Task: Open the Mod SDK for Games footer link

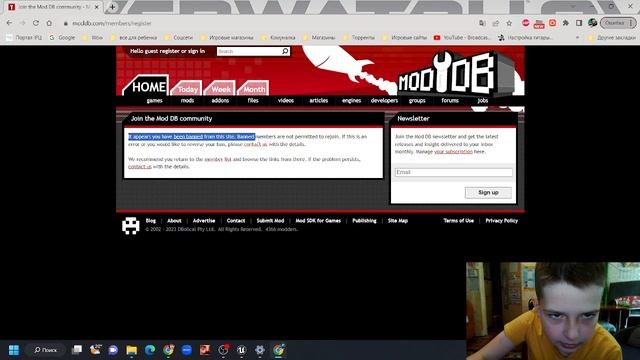Action: (x=318, y=221)
